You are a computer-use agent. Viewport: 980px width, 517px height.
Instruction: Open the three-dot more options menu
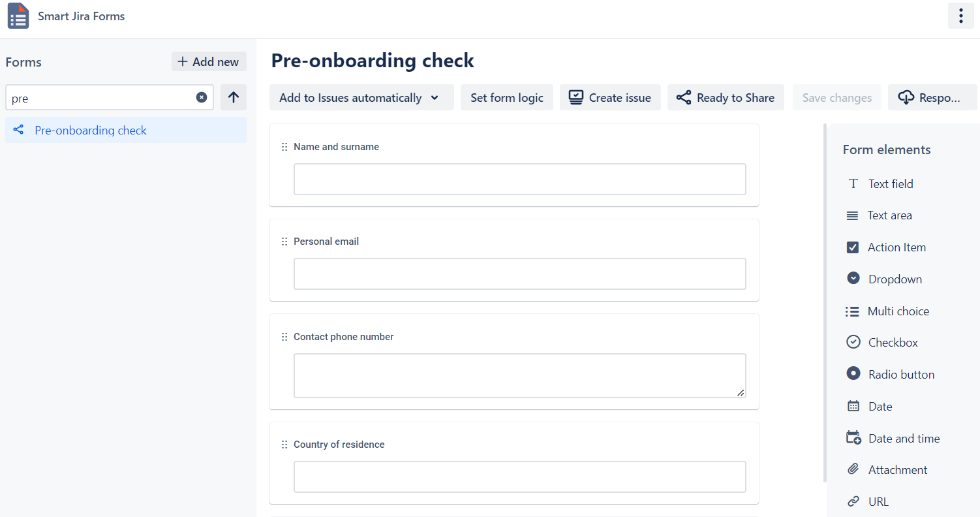coord(960,16)
